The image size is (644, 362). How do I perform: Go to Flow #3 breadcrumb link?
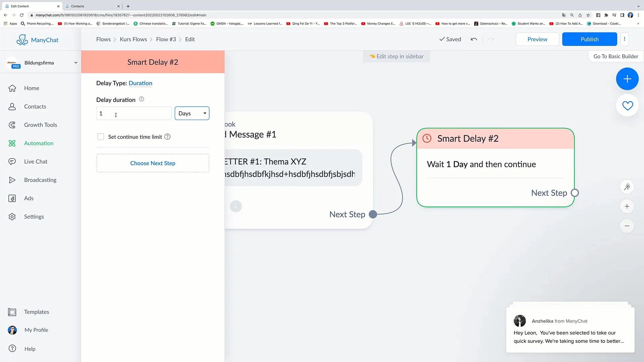(x=166, y=39)
